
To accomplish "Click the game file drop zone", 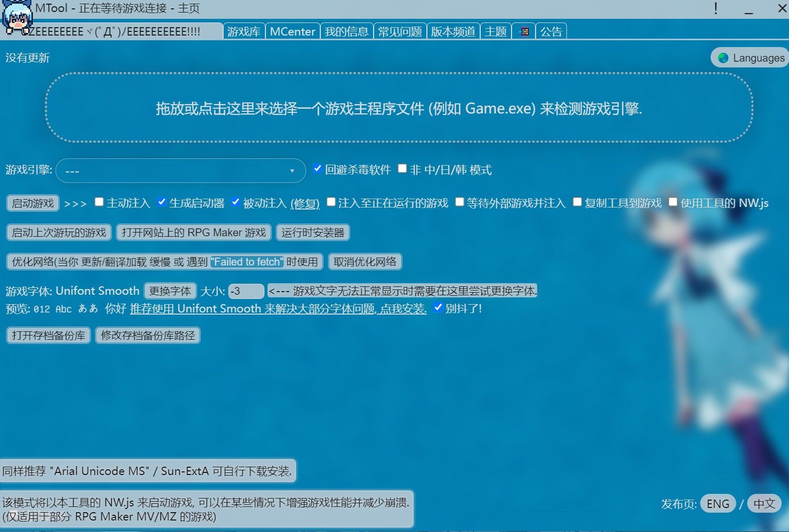I will coord(399,108).
